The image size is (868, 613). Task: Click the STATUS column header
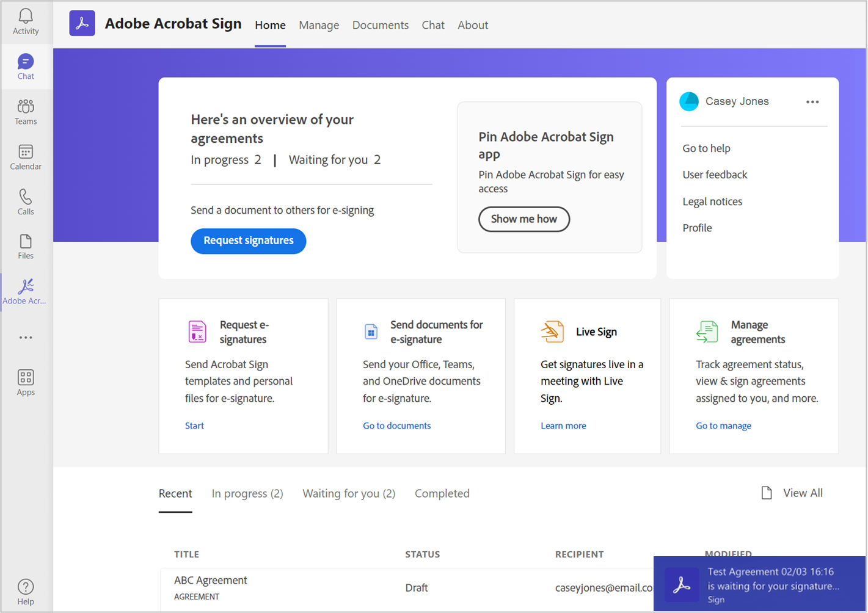tap(422, 554)
